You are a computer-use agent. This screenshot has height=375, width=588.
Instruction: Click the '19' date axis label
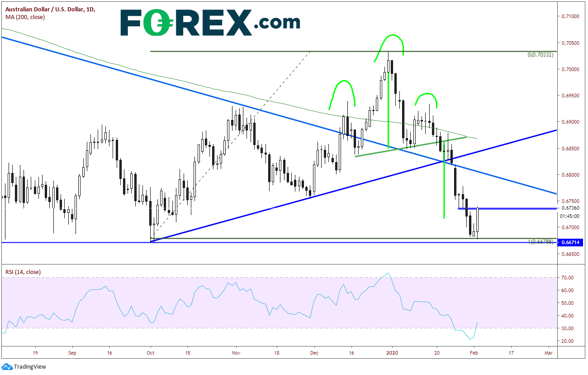(x=35, y=352)
